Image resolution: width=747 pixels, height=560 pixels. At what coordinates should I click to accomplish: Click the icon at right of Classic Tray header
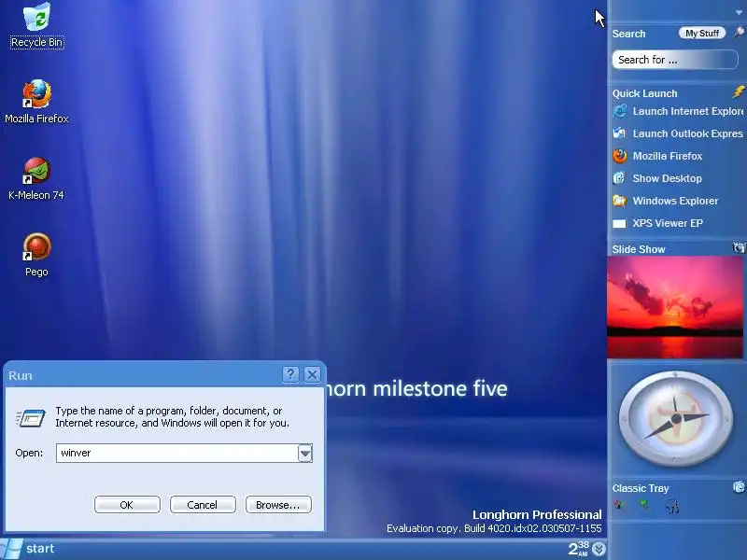tap(739, 486)
